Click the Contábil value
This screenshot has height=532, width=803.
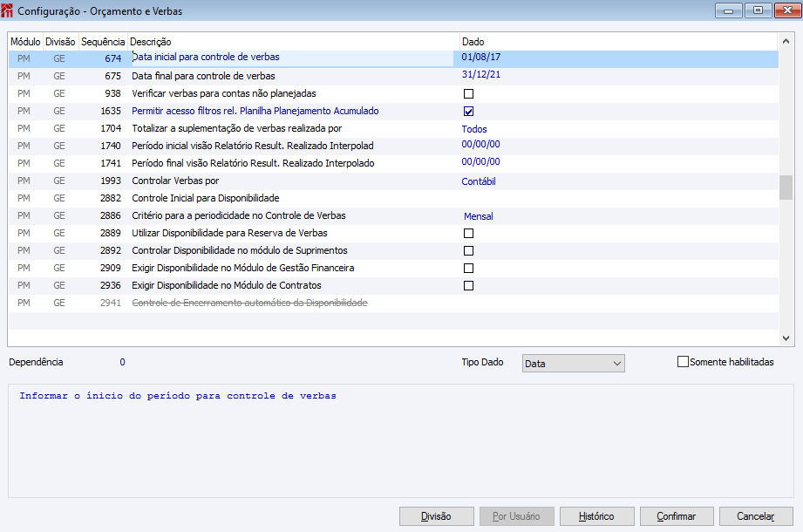[479, 181]
